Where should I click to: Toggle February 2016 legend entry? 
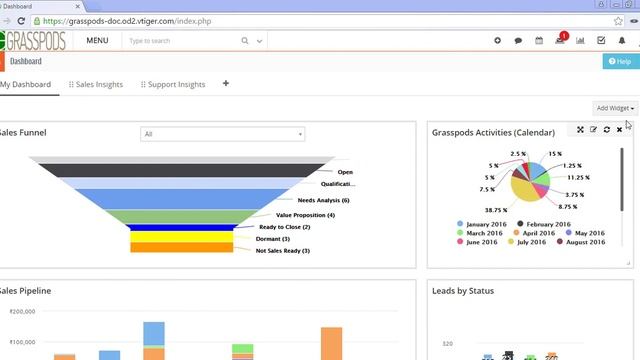[544, 224]
